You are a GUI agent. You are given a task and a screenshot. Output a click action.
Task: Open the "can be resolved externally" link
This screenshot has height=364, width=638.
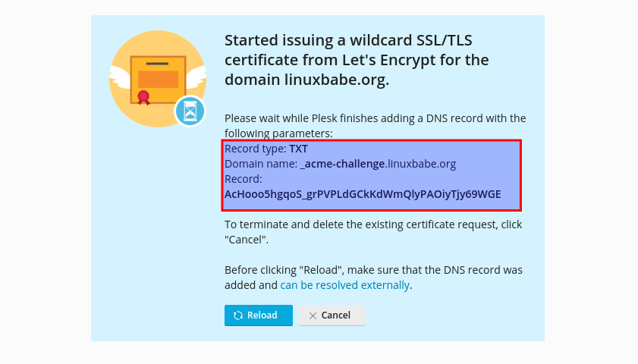344,285
